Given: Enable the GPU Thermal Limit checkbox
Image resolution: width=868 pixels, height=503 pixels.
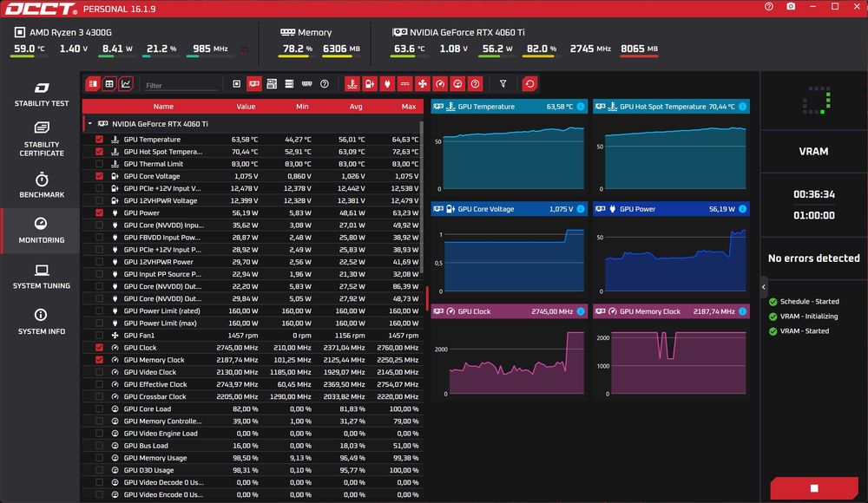Looking at the screenshot, I should (99, 164).
